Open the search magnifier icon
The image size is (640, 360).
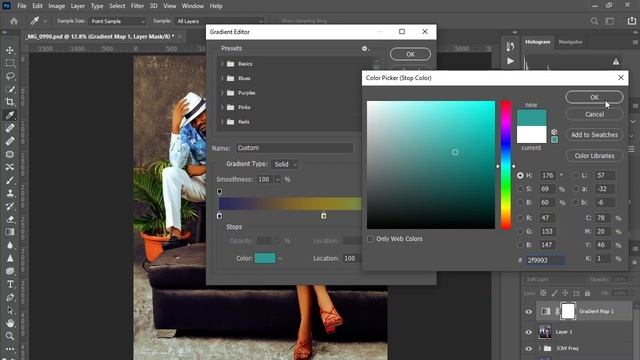[594, 21]
